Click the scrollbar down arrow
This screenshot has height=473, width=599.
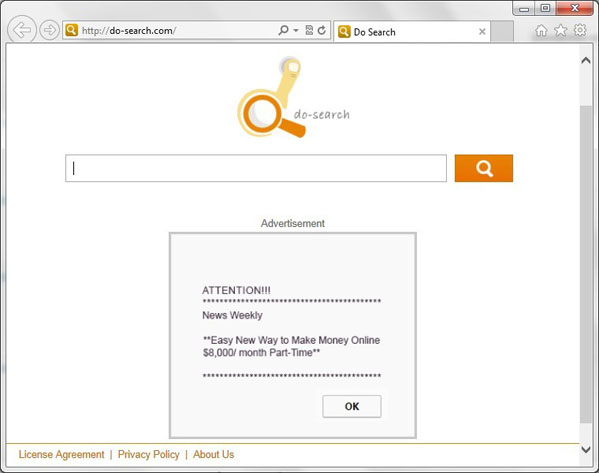click(586, 450)
